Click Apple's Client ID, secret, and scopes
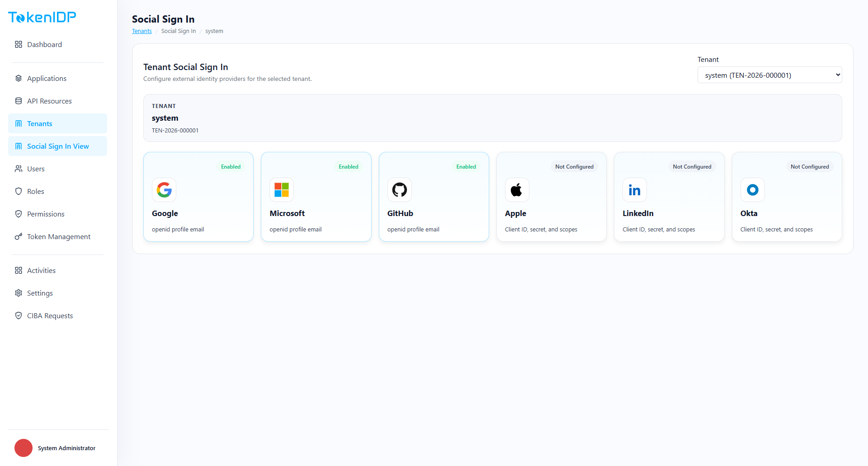The height and width of the screenshot is (466, 868). tap(541, 230)
